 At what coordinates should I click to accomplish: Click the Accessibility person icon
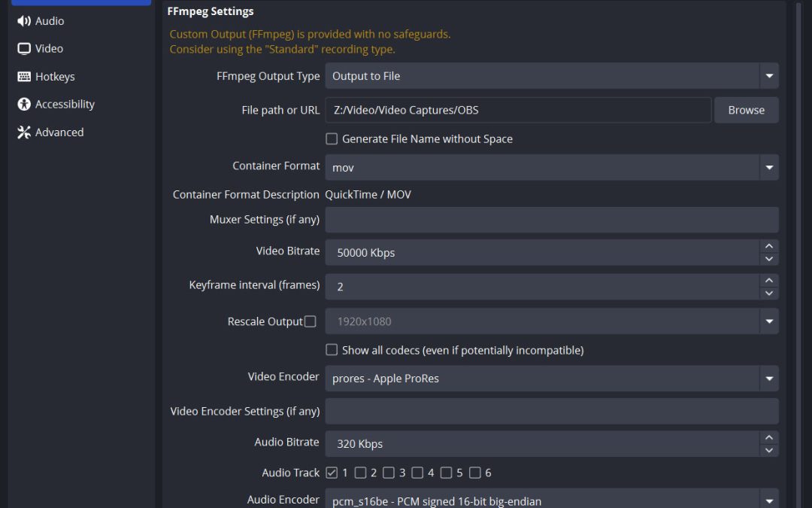(x=24, y=105)
